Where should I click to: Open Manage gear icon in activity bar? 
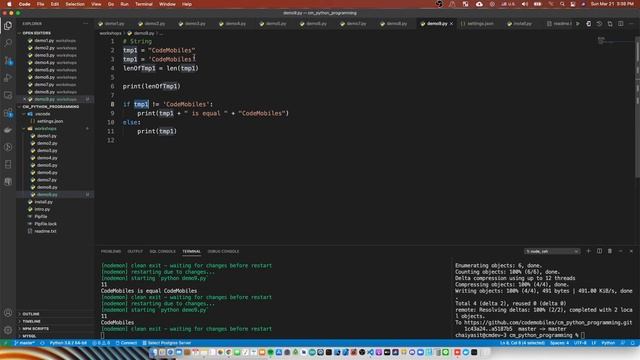8,330
